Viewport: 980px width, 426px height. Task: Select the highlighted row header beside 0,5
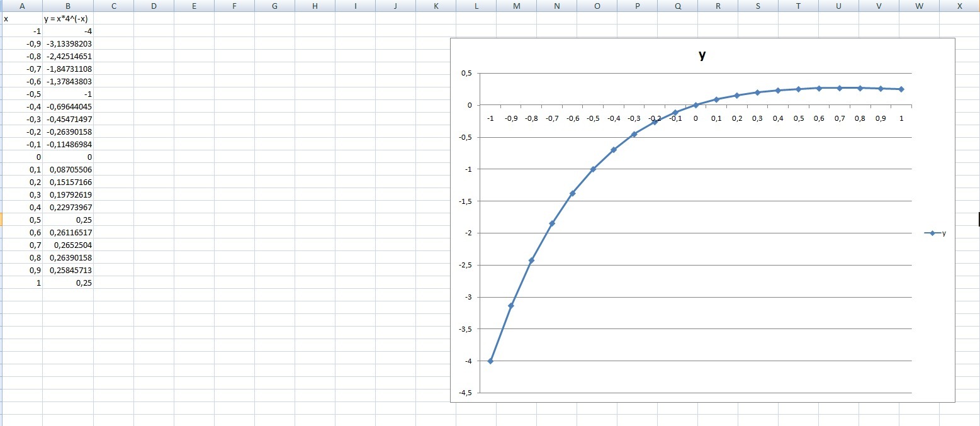coord(1,220)
